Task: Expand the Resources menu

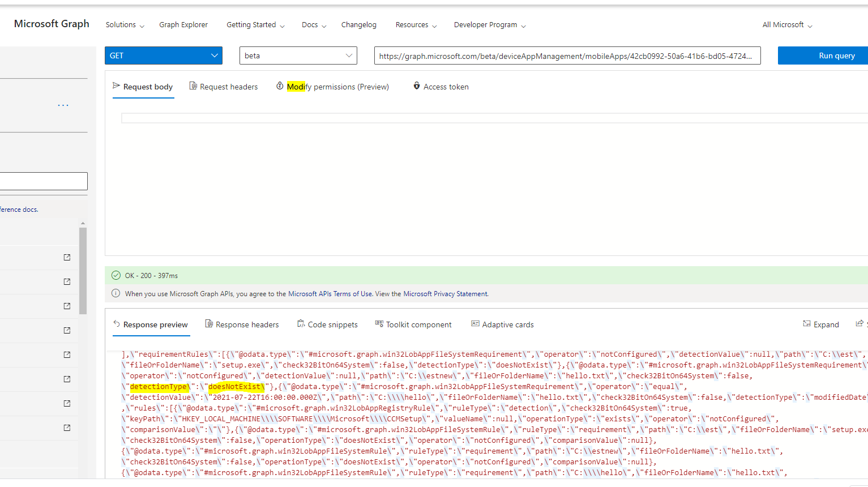Action: 416,25
